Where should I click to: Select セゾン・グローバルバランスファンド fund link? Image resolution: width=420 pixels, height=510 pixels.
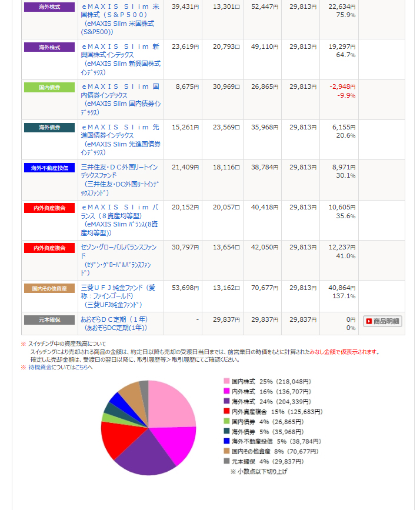120,255
